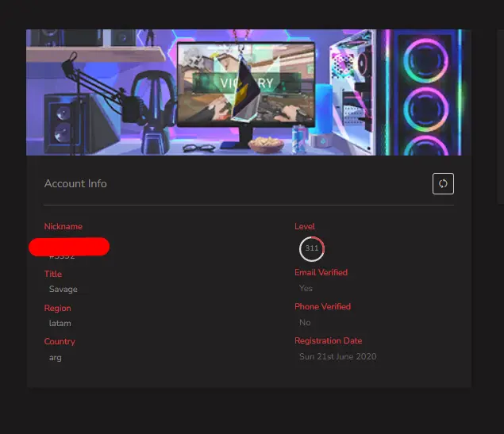
Task: Click the level 311 progress circle
Action: coord(312,248)
